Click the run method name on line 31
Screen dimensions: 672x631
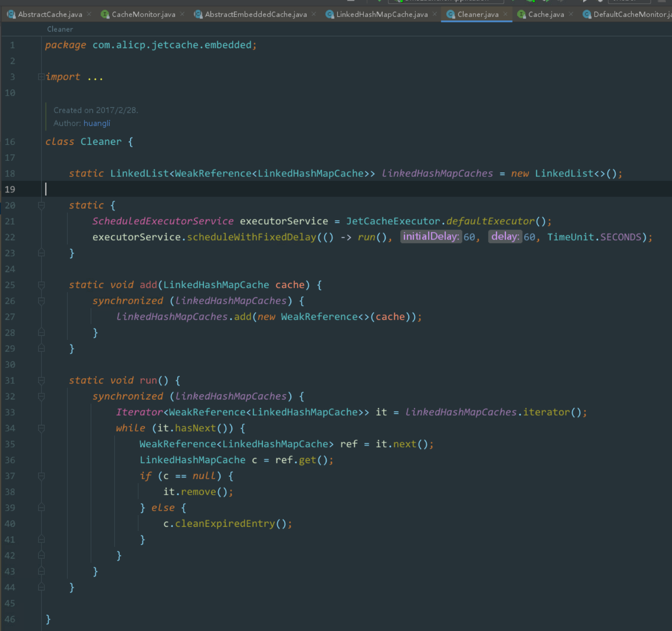[x=148, y=381]
